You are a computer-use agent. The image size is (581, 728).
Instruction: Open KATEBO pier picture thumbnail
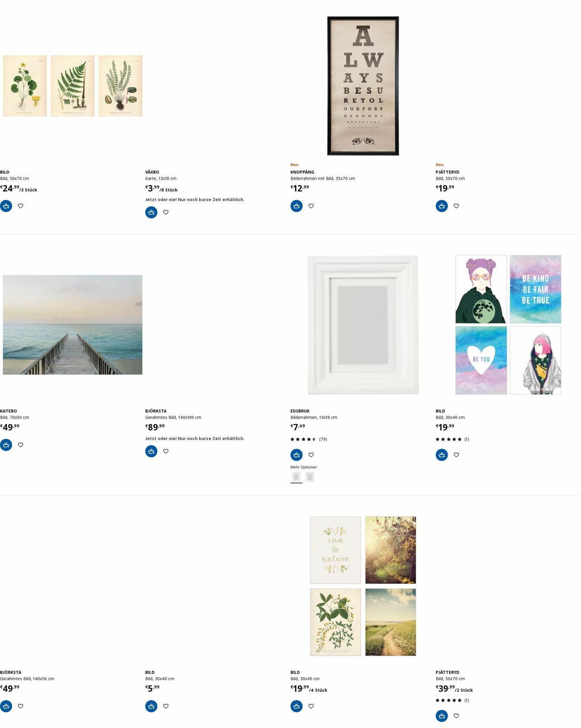(x=73, y=325)
